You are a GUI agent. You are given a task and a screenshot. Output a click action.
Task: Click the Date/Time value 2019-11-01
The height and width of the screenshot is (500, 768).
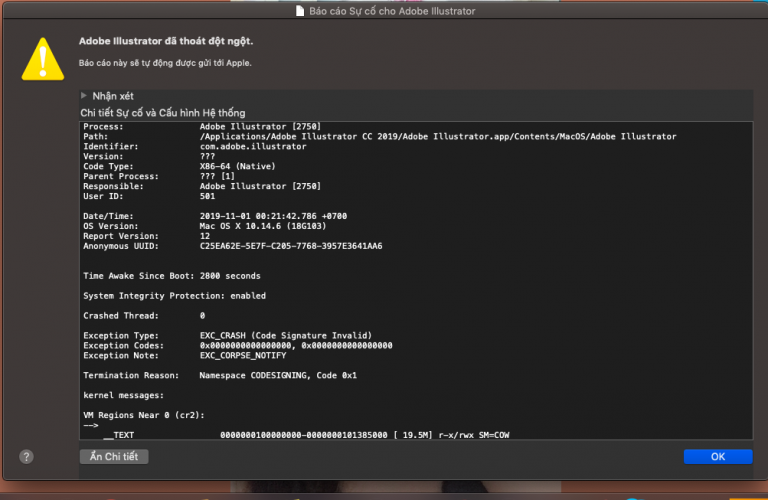pyautogui.click(x=273, y=216)
